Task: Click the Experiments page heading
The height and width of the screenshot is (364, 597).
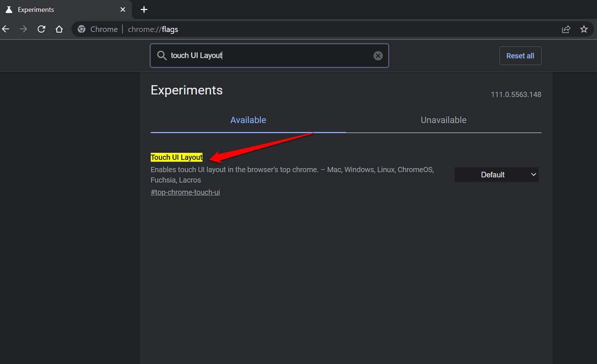Action: (186, 90)
